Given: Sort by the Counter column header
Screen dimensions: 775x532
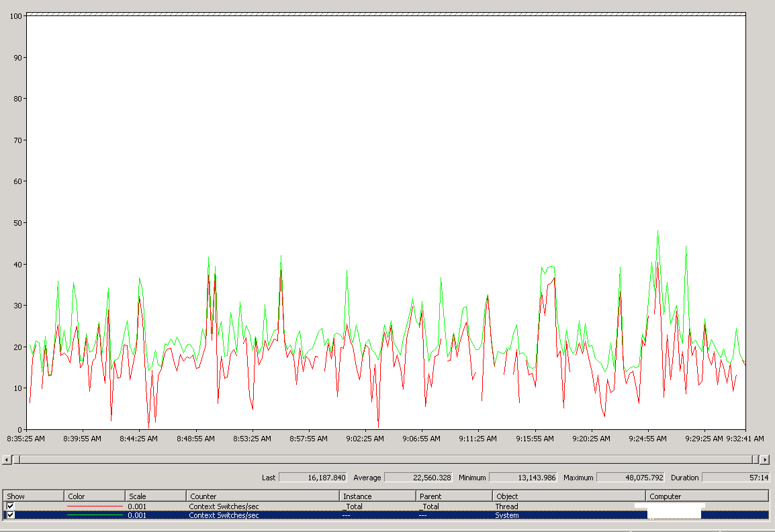Looking at the screenshot, I should tap(263, 496).
